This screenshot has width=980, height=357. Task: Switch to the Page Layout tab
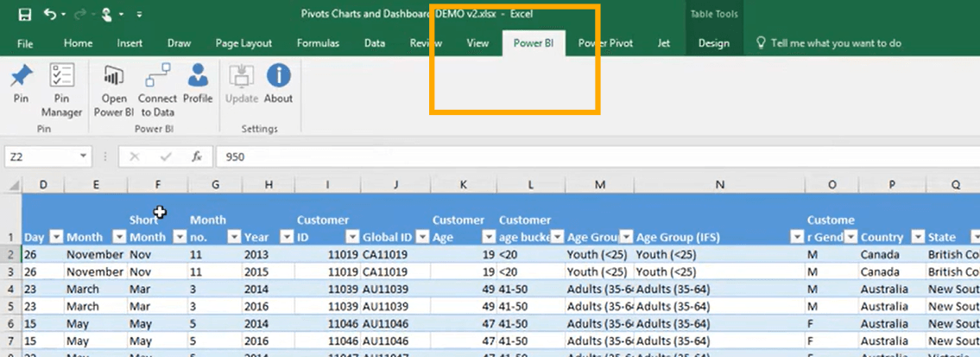click(243, 43)
